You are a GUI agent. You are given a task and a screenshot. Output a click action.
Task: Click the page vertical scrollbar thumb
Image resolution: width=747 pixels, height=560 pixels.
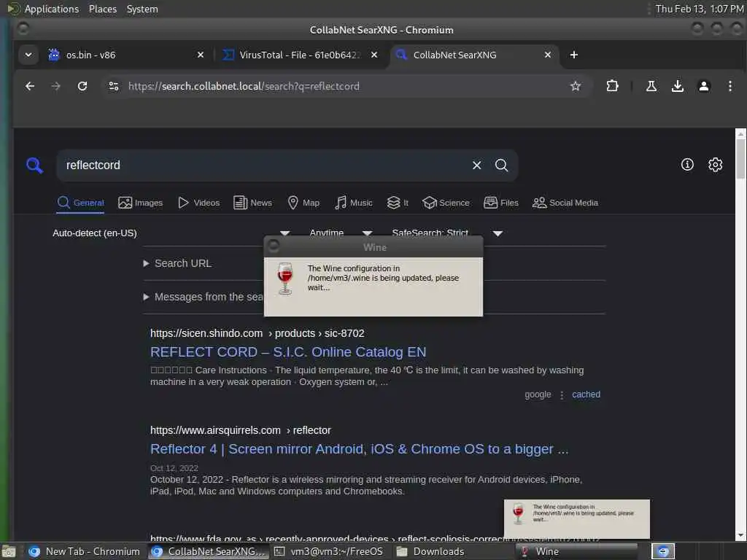click(x=740, y=158)
